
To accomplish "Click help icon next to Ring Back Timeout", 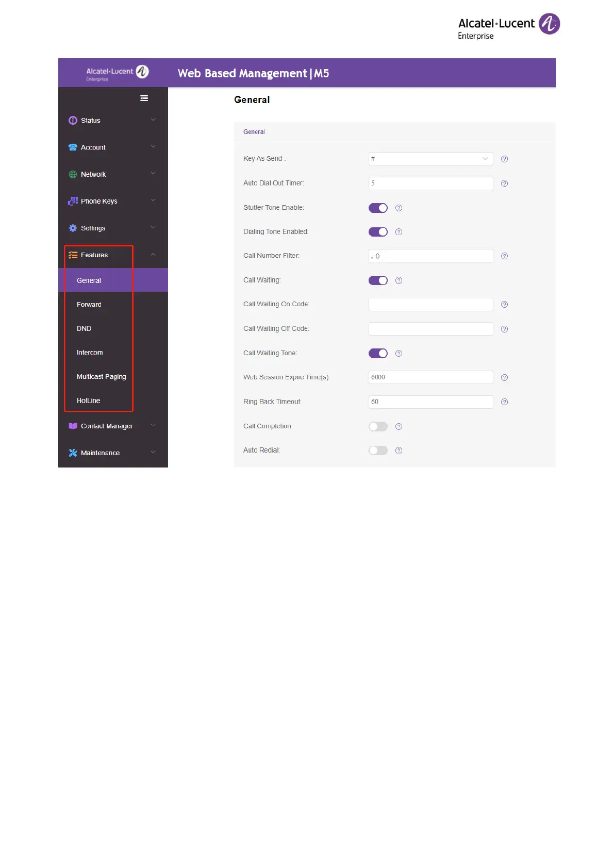I will click(x=504, y=402).
